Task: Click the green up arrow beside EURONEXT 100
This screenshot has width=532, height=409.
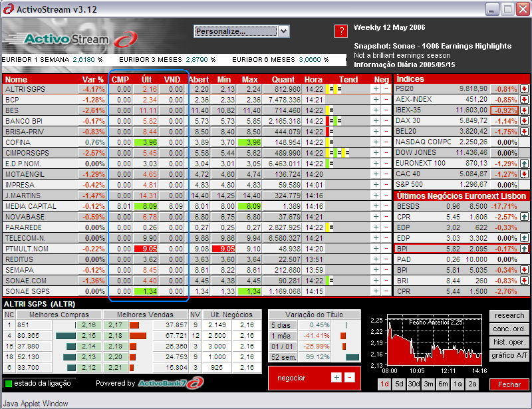Action: pos(524,164)
